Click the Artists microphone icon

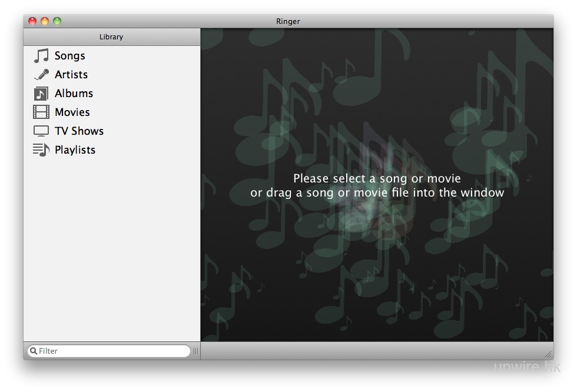click(41, 75)
